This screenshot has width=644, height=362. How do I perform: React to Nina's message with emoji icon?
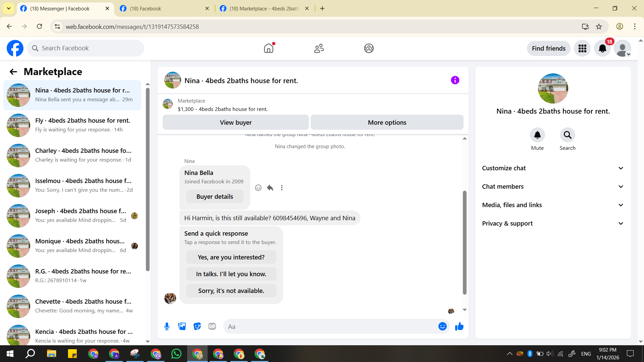click(258, 188)
